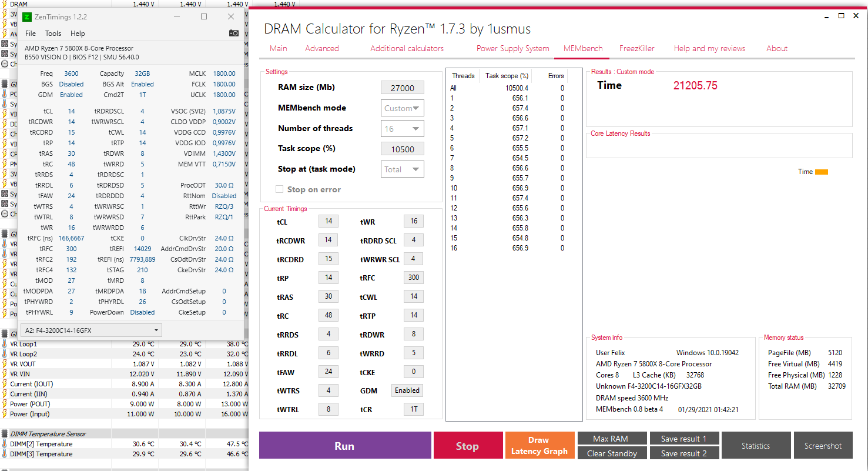Click the tFAW field showing 24
Image resolution: width=868 pixels, height=471 pixels.
pos(329,372)
